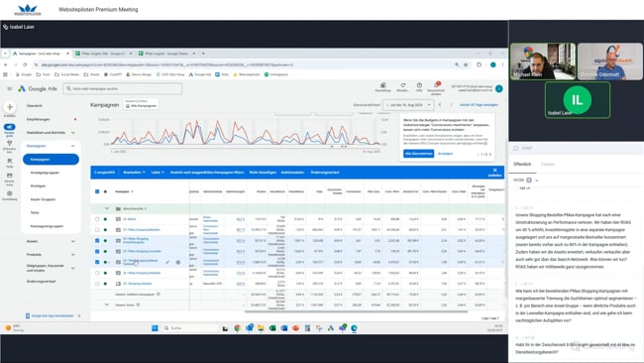This screenshot has width=644, height=363.
Task: Open Chrome from the taskbar
Action: click(x=238, y=328)
